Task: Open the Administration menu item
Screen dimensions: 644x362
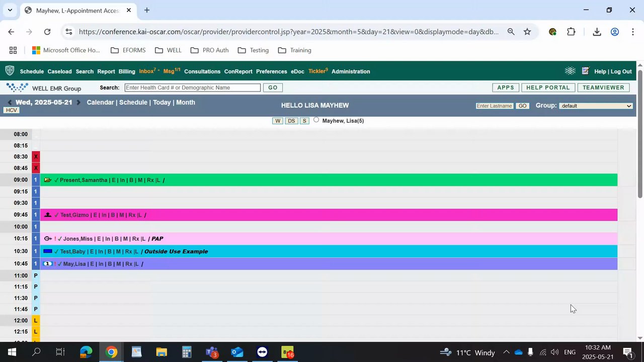Action: 351,71
